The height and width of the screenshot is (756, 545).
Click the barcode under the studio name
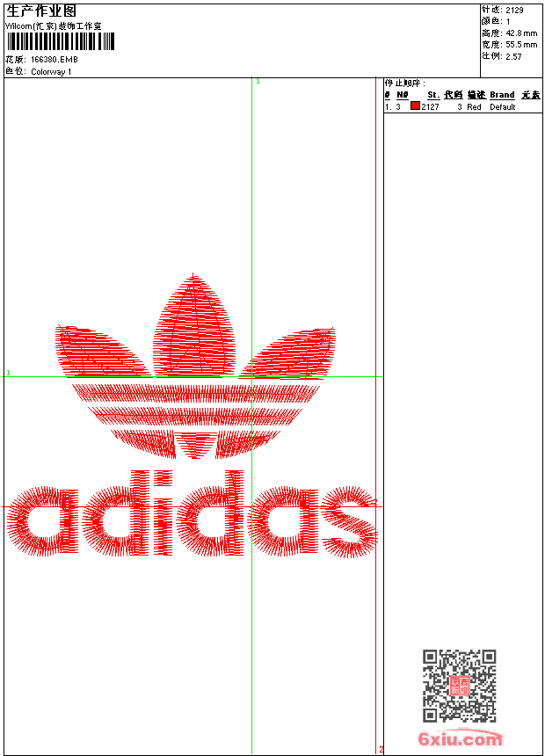[x=61, y=42]
